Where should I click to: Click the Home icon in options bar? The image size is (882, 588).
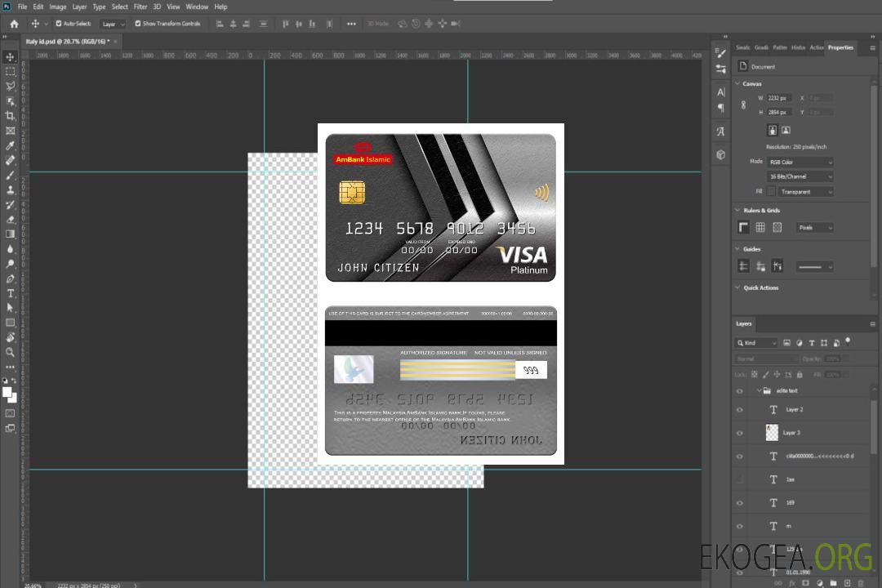14,24
